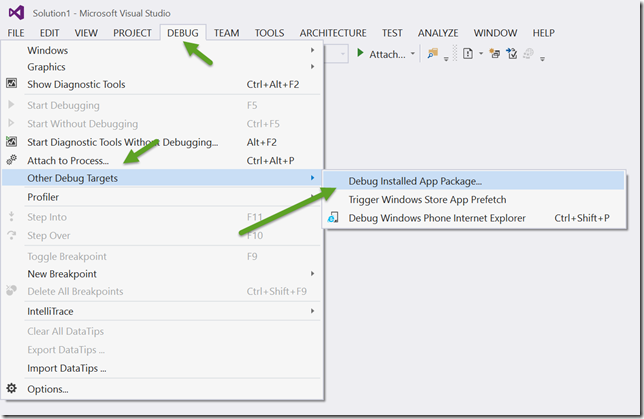Open the TEAM menu
The width and height of the screenshot is (644, 419).
(x=226, y=33)
